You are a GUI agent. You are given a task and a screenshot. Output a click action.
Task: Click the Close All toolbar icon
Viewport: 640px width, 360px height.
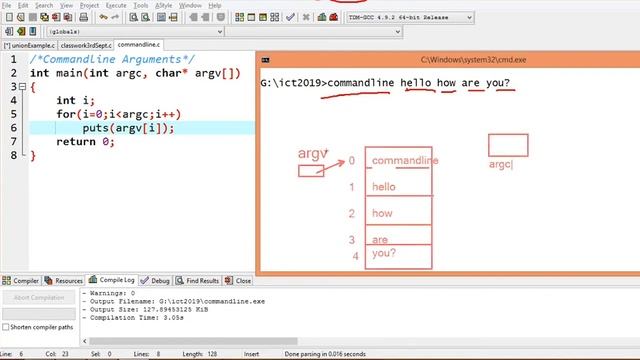tap(68, 17)
